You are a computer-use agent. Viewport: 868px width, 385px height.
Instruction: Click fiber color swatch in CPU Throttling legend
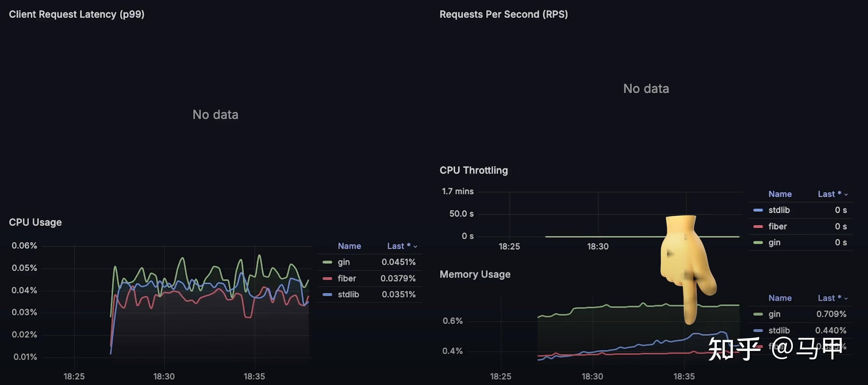coord(758,226)
